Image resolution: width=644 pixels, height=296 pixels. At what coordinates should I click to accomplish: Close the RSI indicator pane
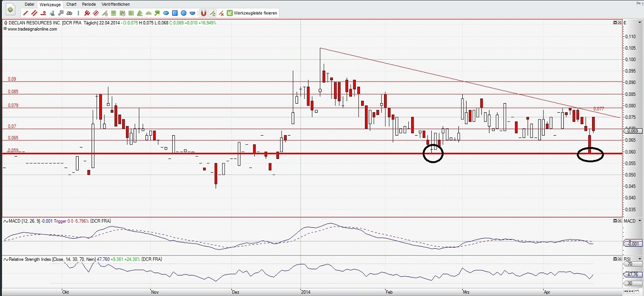(x=620, y=259)
